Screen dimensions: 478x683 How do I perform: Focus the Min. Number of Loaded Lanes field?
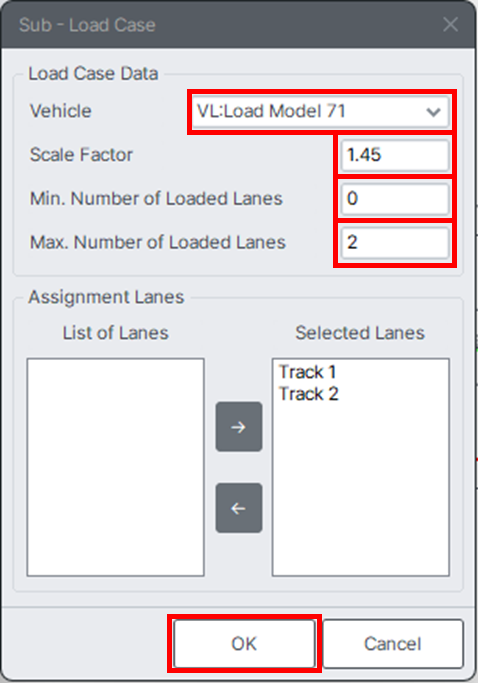(x=395, y=199)
